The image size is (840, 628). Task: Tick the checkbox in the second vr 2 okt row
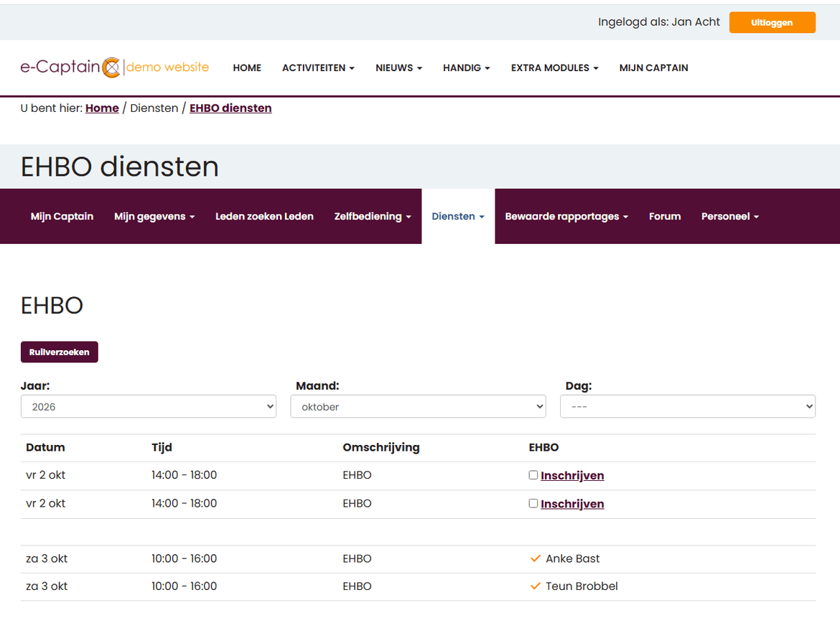533,503
